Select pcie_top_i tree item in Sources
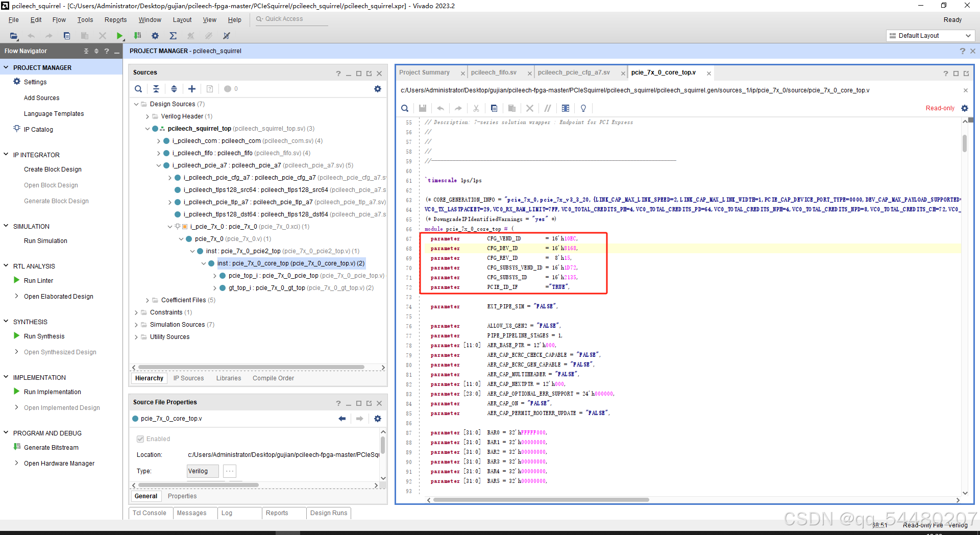Viewport: 980px width, 535px height. [306, 276]
